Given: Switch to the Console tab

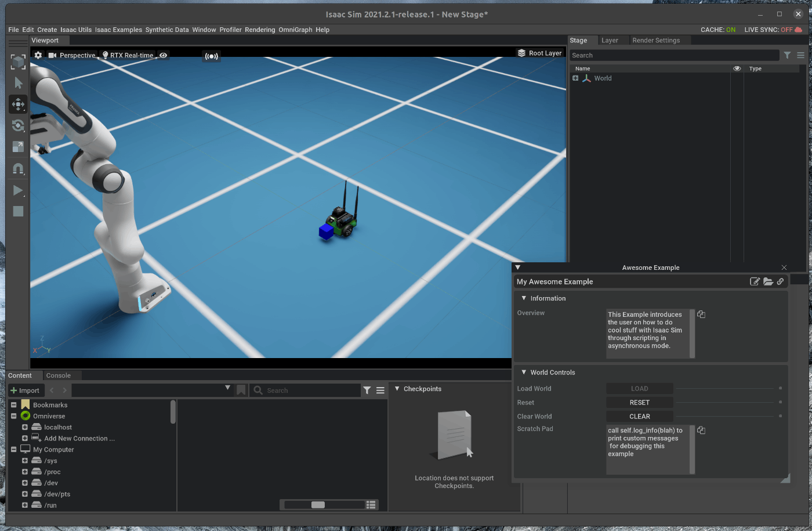Looking at the screenshot, I should point(59,375).
